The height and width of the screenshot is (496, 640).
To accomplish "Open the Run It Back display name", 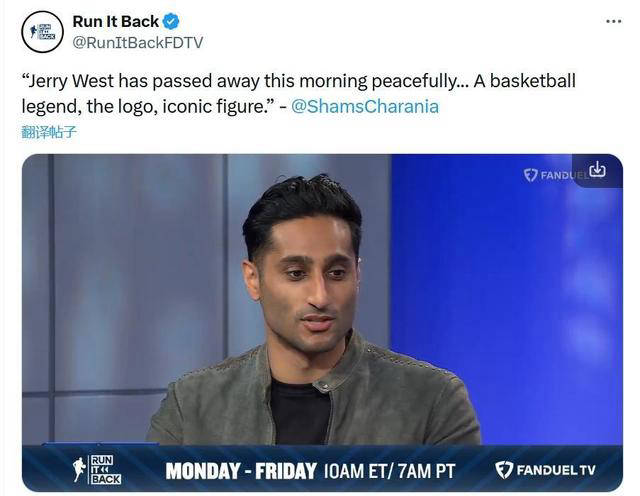I will 116,21.
